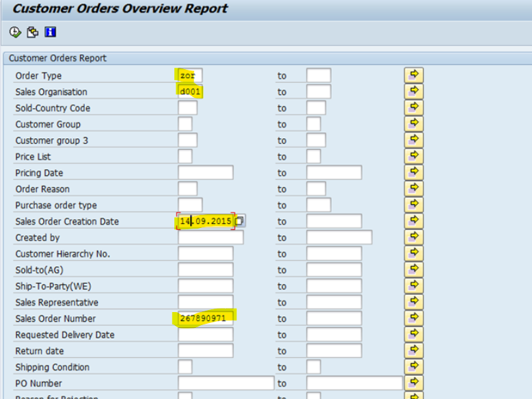Click the Get Variant toolbar icon
Screen dimensions: 532x399
click(x=32, y=32)
